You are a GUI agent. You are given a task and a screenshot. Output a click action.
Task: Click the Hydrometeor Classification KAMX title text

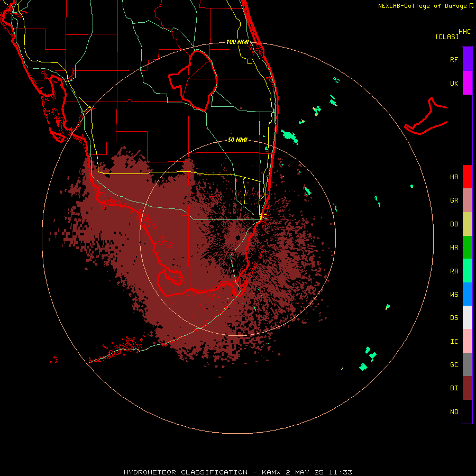coord(237,472)
